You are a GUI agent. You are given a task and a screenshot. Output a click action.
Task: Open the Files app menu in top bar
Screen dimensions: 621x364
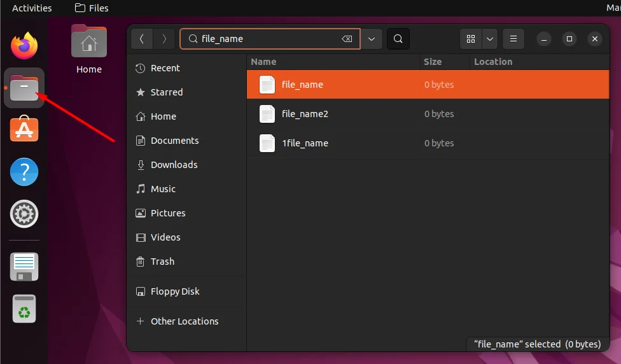92,8
